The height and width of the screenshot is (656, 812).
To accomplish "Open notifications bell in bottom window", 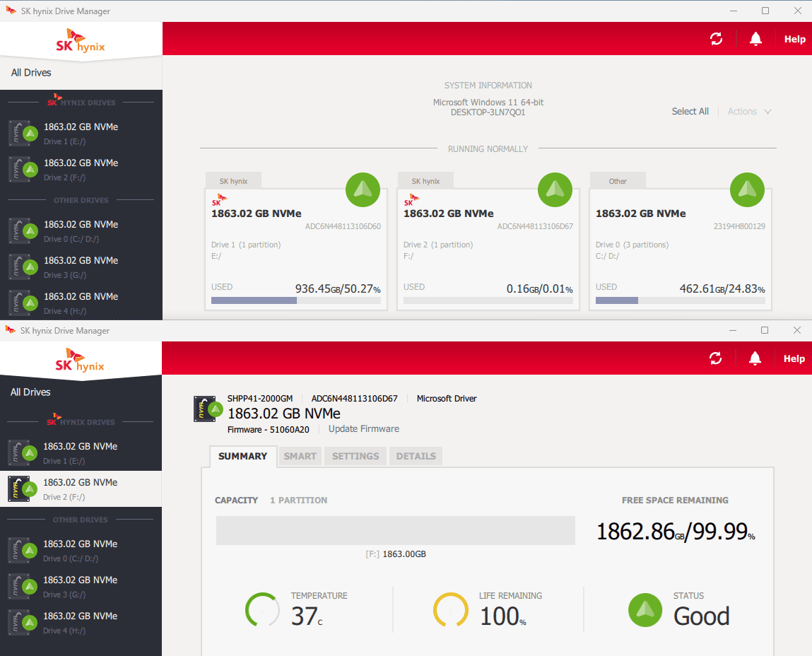I will tap(755, 358).
